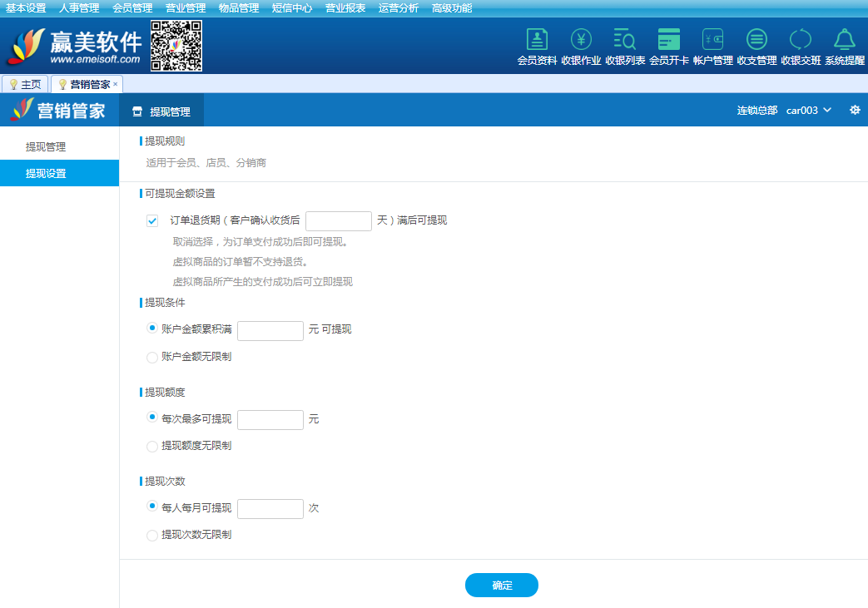The image size is (868, 608).
Task: Click the 系统提醒 bell icon
Action: [x=845, y=40]
